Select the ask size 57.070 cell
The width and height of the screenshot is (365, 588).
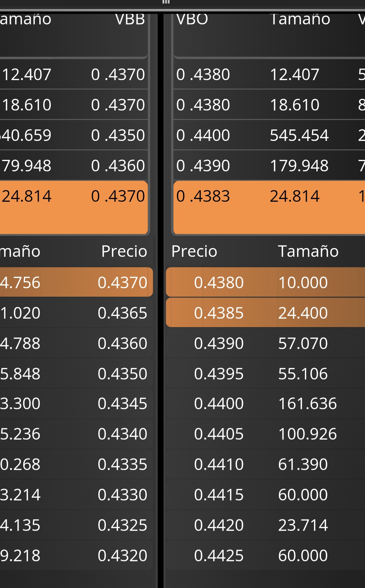[x=303, y=343]
